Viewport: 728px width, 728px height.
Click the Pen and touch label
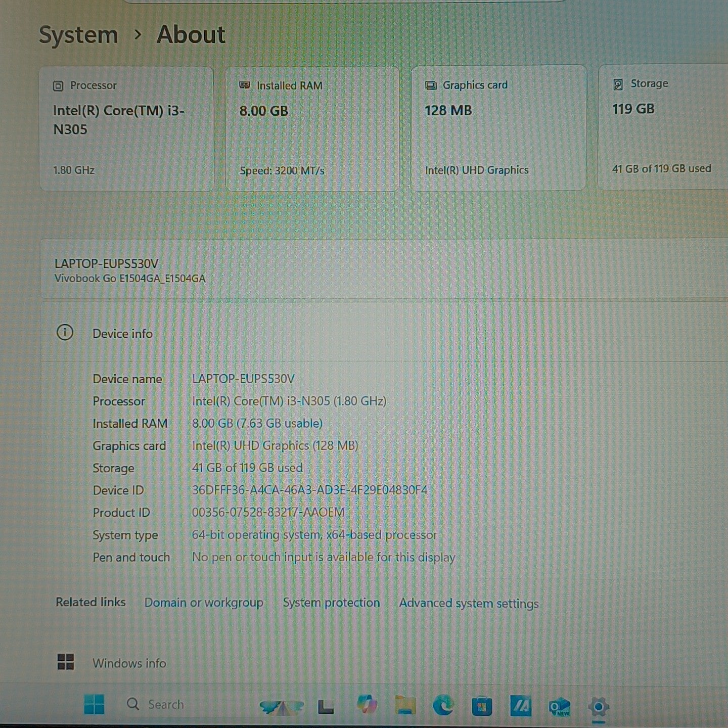pos(131,557)
